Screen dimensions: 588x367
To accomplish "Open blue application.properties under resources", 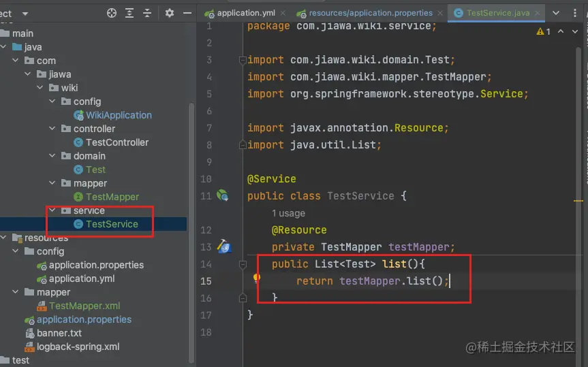I will coord(84,319).
